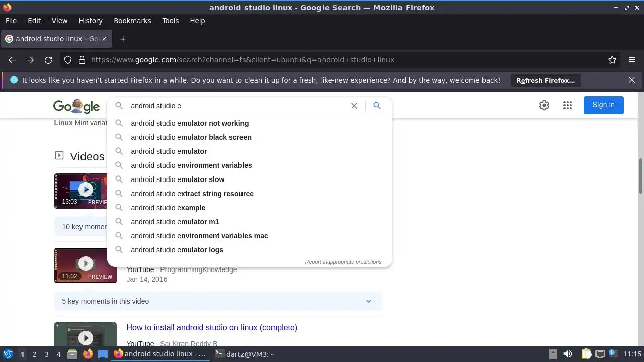Select 'android studio example' suggestion
The width and height of the screenshot is (644, 362).
250,208
